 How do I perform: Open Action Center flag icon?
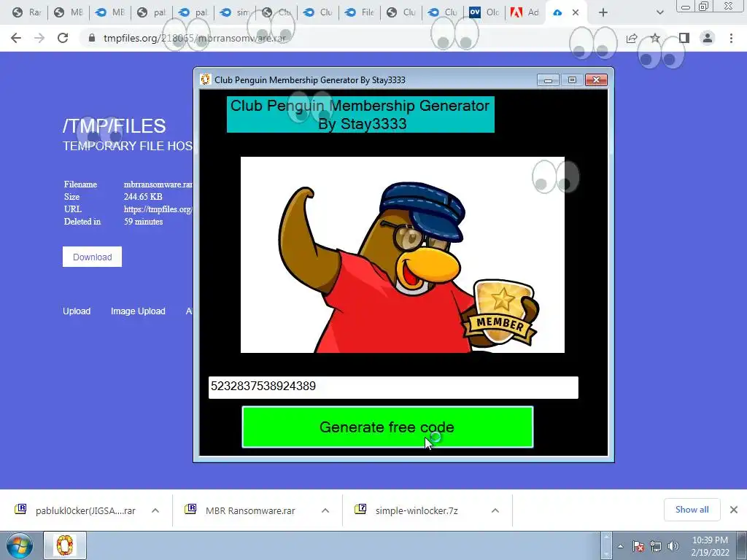point(638,546)
